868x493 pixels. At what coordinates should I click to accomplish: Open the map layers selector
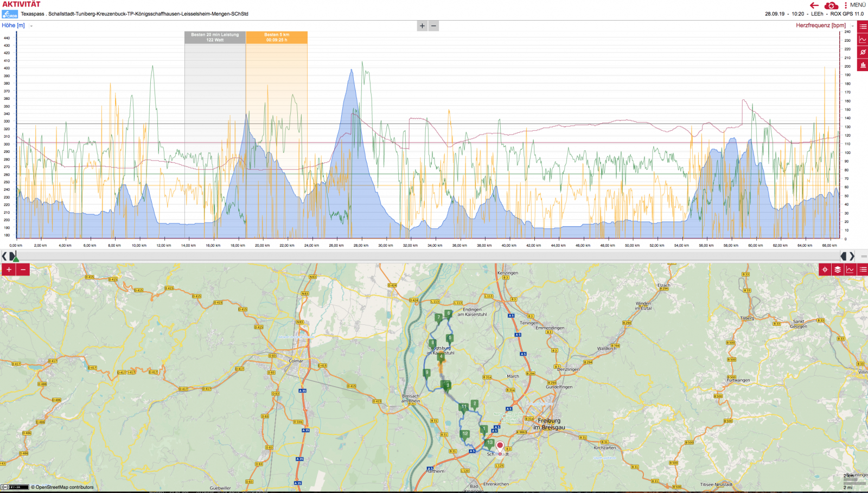pos(838,270)
